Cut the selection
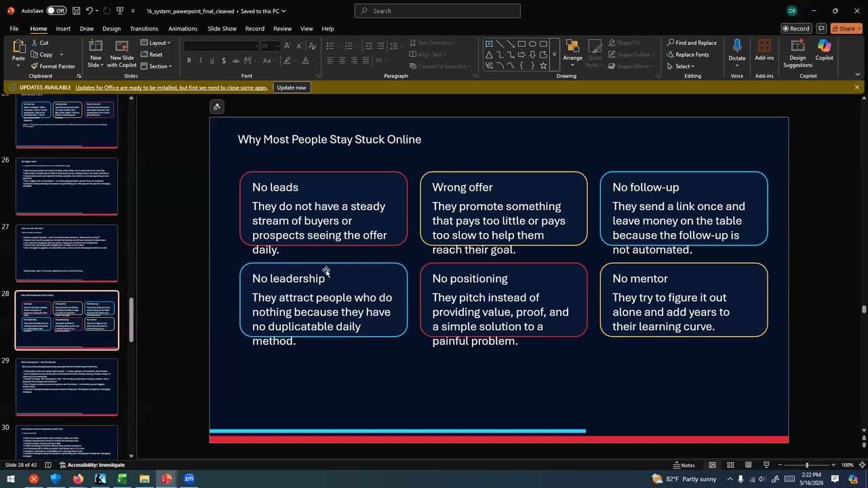 click(39, 43)
